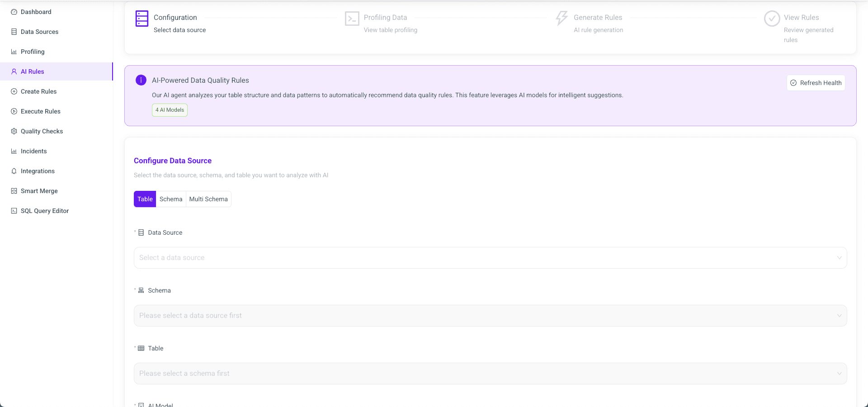Jump to the Generate Rules step

[598, 17]
